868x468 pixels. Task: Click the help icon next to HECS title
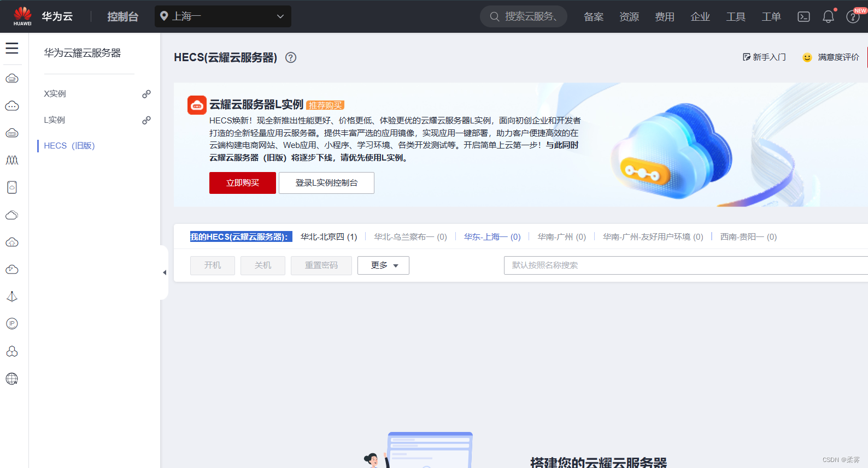click(x=291, y=57)
